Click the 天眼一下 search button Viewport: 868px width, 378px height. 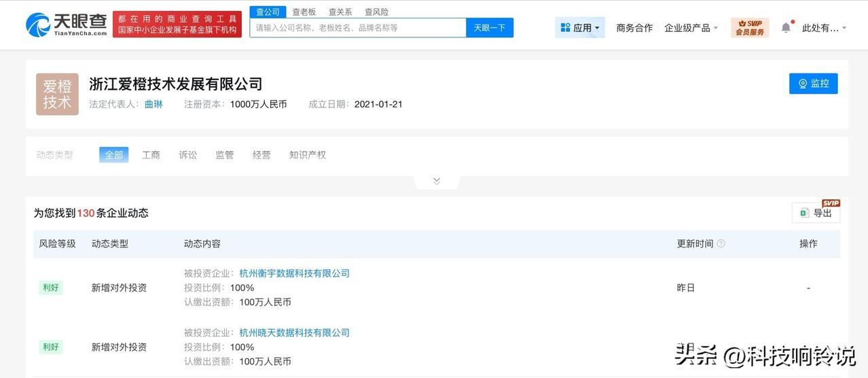coord(490,28)
